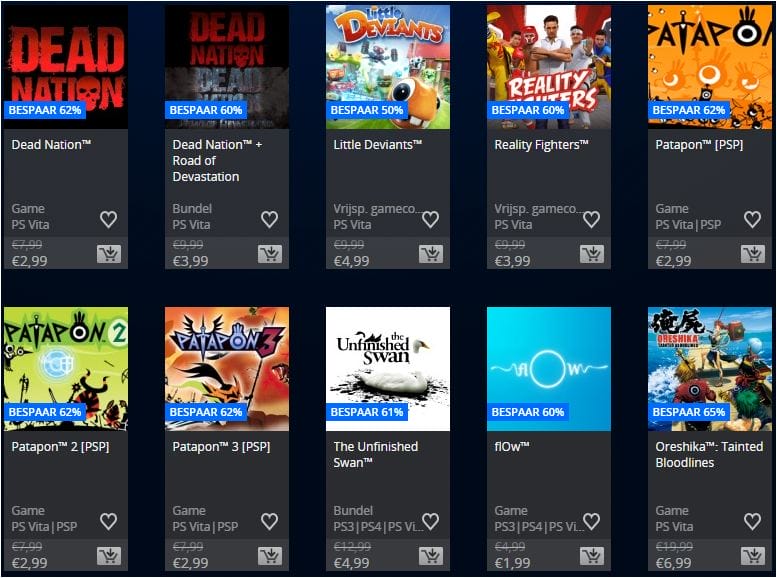Add Dead Nation to cart

point(109,254)
